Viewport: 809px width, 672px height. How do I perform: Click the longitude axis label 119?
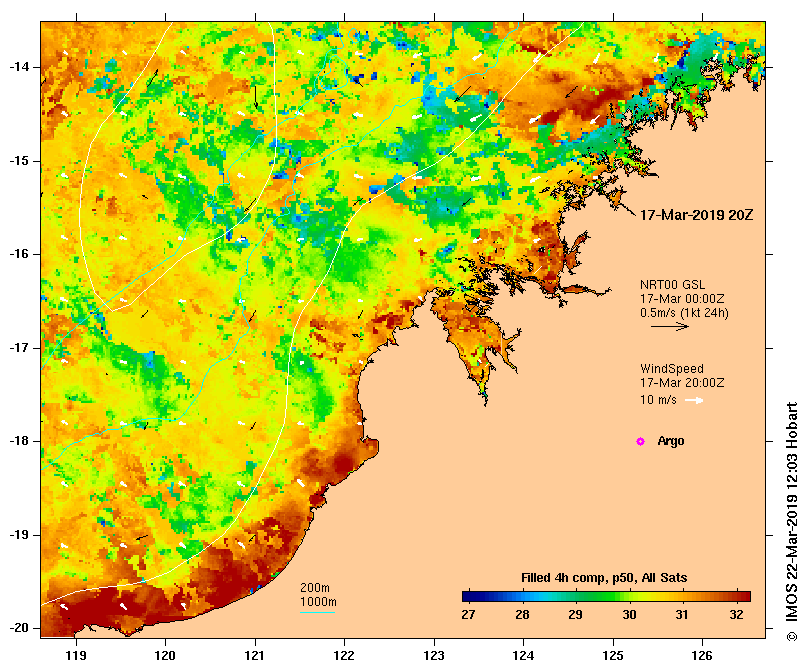coord(76,656)
